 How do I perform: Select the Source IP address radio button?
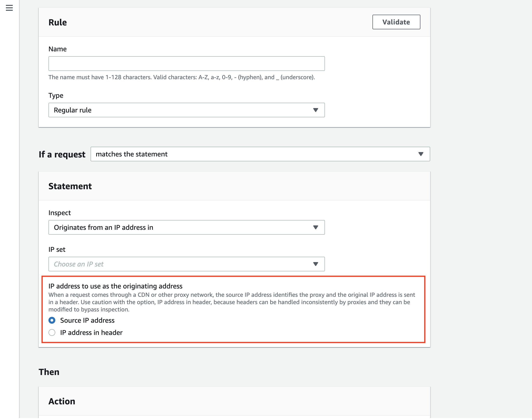coord(52,320)
